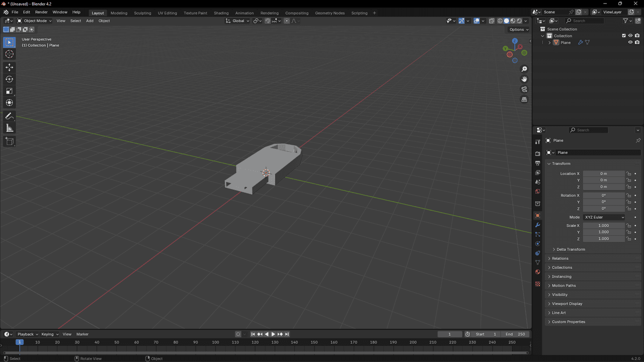Select the Move tool in left toolbar

pos(9,67)
